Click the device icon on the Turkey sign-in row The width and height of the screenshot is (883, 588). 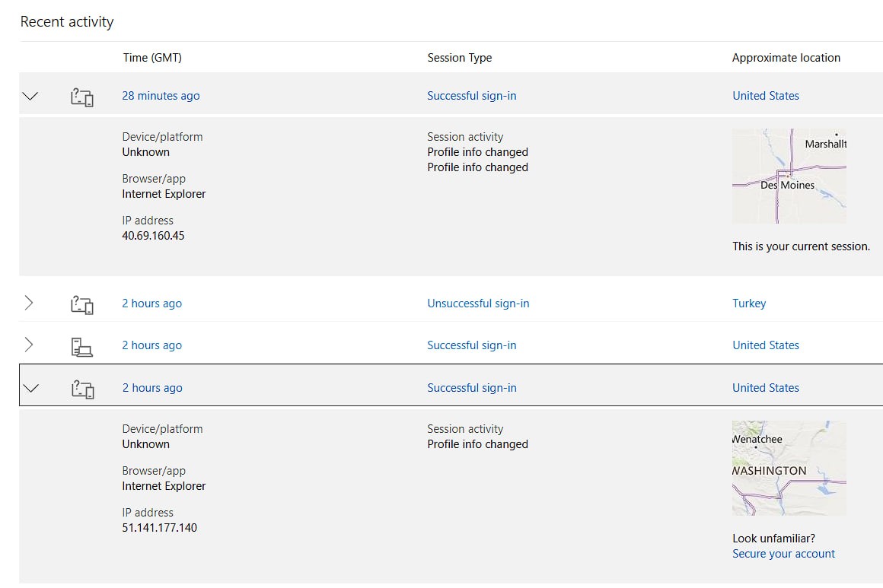[81, 304]
